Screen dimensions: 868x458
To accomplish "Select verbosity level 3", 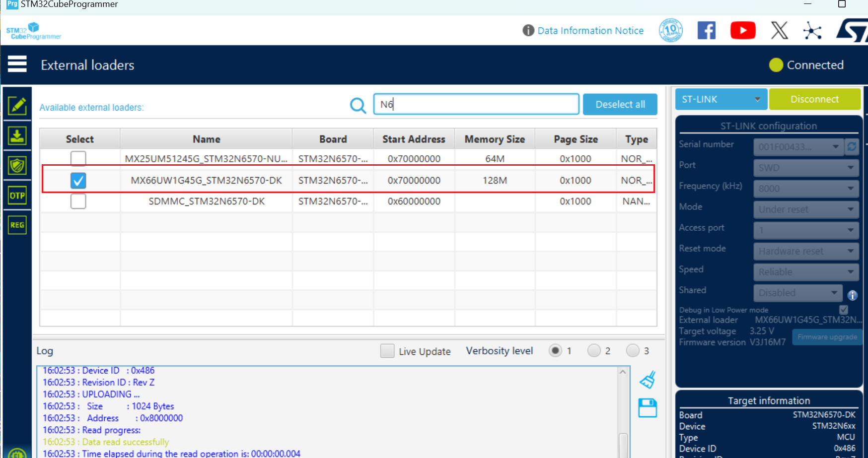I will [x=633, y=351].
